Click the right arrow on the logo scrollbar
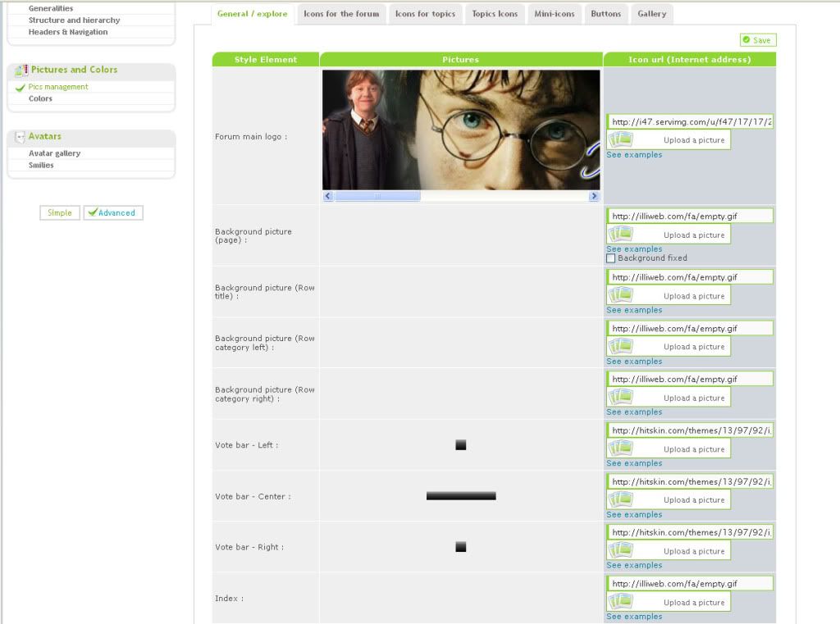This screenshot has height=624, width=840. (594, 196)
